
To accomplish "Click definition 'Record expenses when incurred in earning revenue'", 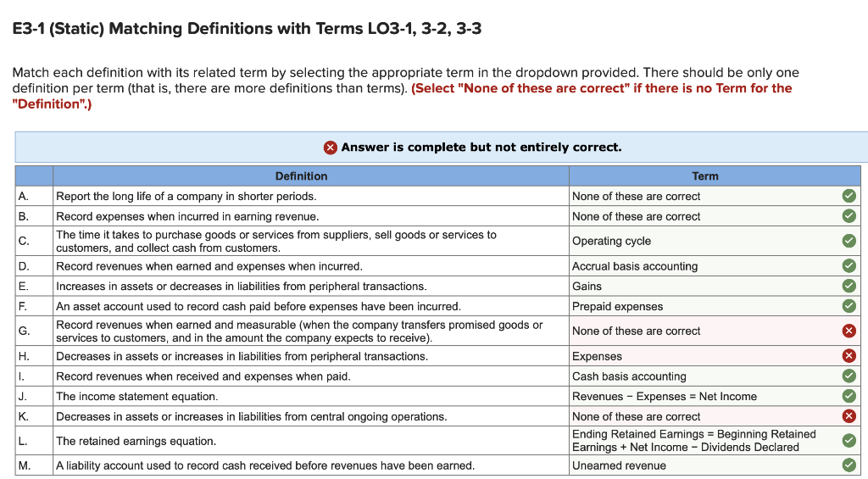I will [x=187, y=216].
